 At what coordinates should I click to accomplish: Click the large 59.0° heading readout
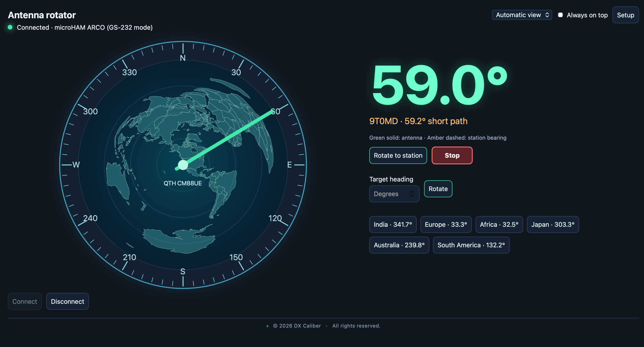(x=440, y=85)
